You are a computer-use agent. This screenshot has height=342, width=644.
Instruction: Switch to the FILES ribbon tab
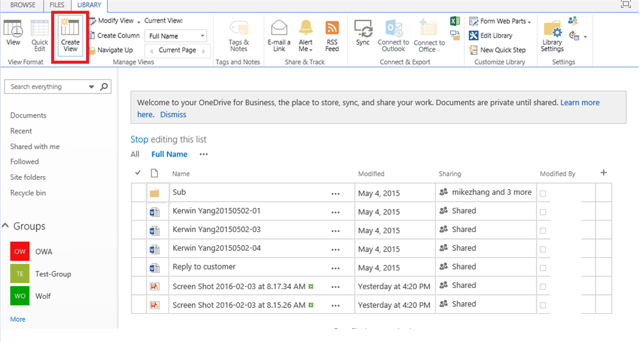click(x=57, y=5)
